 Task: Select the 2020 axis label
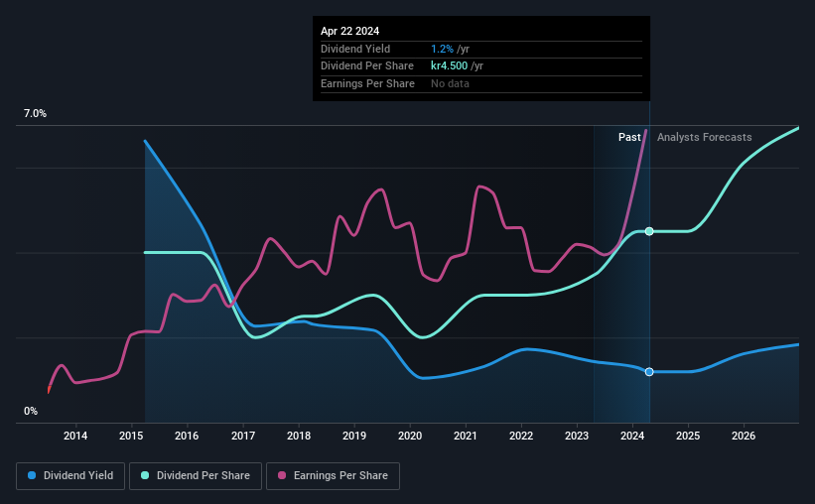click(x=410, y=436)
